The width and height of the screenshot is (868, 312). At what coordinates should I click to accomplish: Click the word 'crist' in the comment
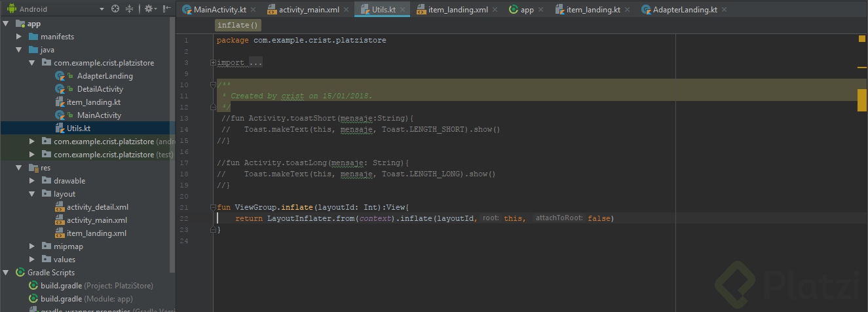point(293,96)
